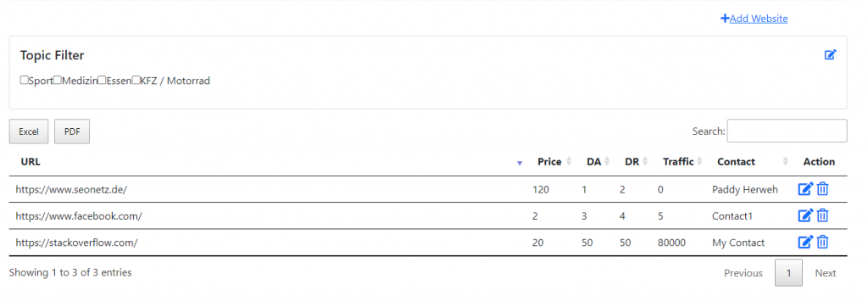Check the Sport topic checkbox

[x=24, y=81]
